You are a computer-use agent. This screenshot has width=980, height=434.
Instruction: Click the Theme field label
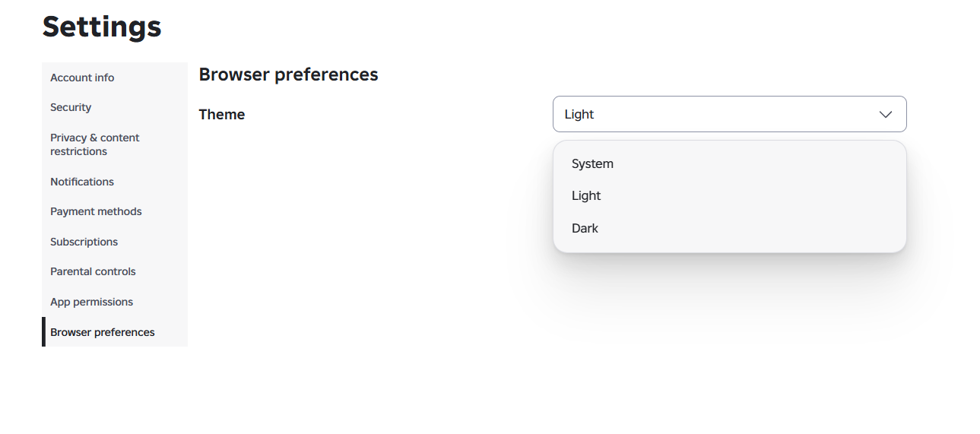[x=222, y=114]
